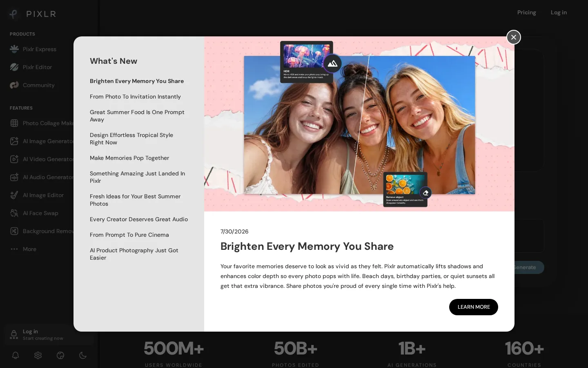Select 'From Photo To Invitation Instantly' item
This screenshot has height=368, width=588.
(135, 96)
